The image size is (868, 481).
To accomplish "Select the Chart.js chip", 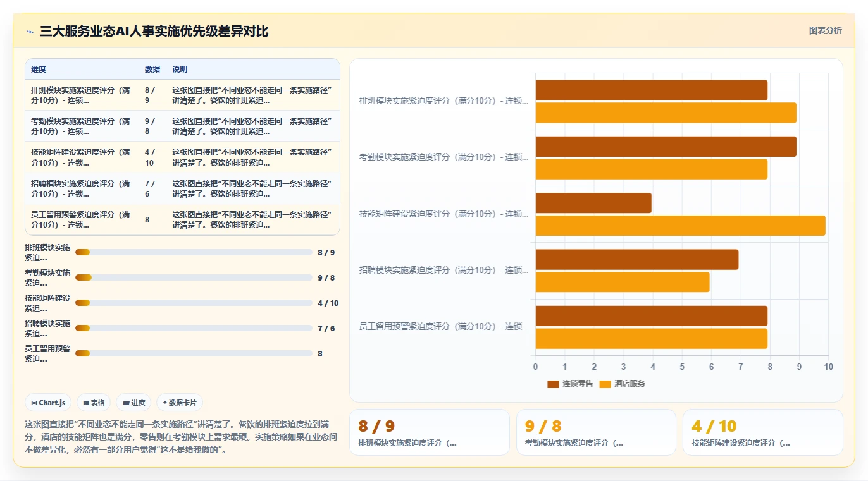I will (48, 403).
